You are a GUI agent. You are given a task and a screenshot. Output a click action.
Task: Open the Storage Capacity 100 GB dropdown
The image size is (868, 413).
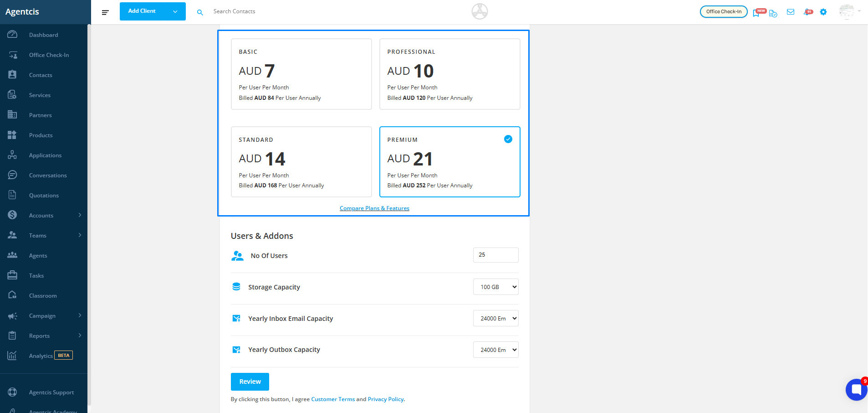click(x=496, y=287)
